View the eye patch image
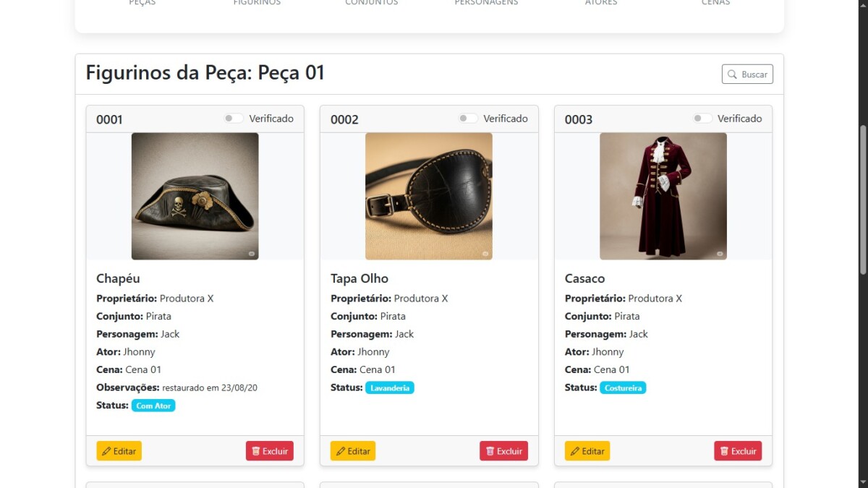The image size is (868, 488). (x=429, y=196)
